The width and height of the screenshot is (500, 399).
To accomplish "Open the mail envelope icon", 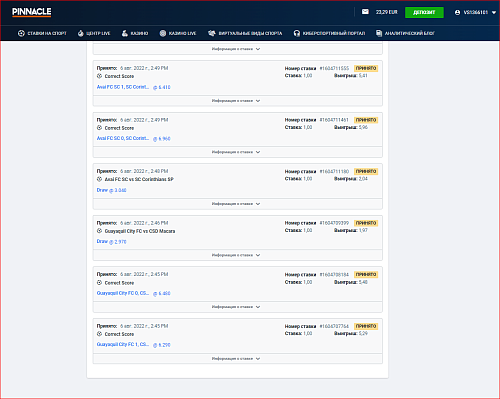I will coord(365,12).
